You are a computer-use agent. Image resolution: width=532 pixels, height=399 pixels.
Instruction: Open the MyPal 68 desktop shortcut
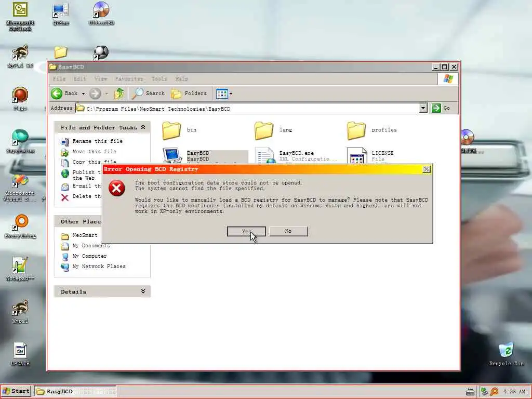pyautogui.click(x=20, y=56)
